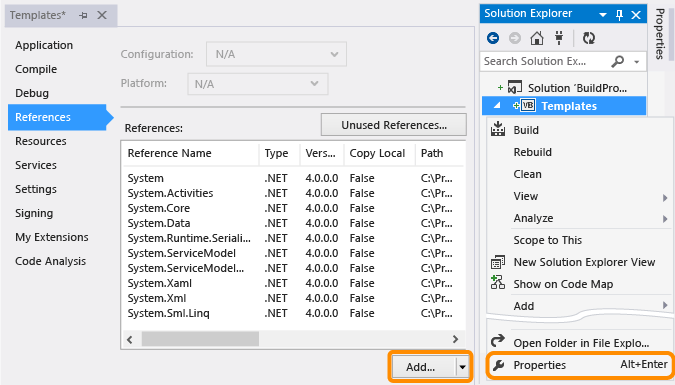Image resolution: width=675 pixels, height=385 pixels.
Task: Click the Add... button
Action: pos(421,367)
